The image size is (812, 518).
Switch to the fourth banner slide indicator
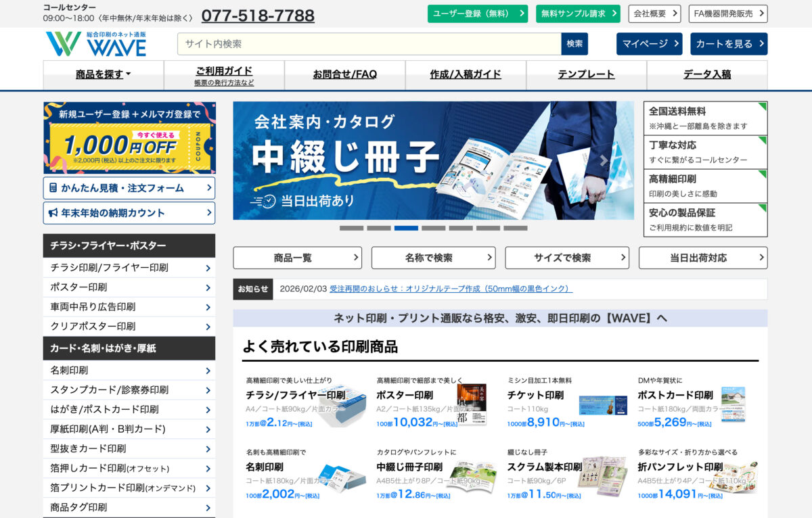pyautogui.click(x=433, y=228)
